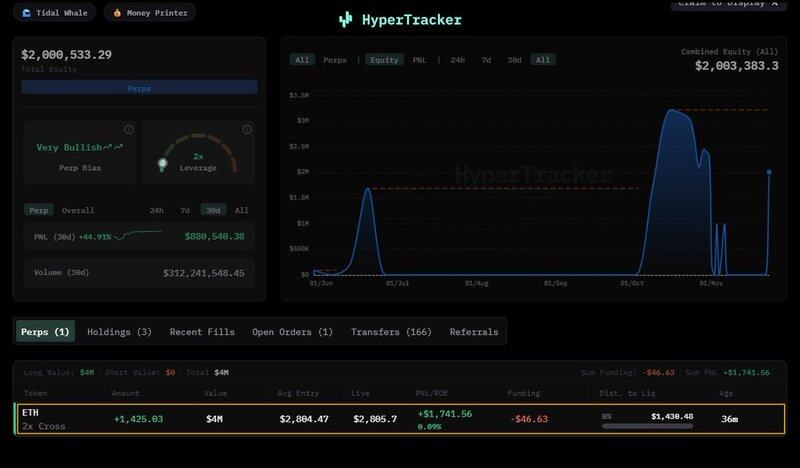Open the Recent Fills tab
This screenshot has width=800, height=468.
(x=202, y=331)
